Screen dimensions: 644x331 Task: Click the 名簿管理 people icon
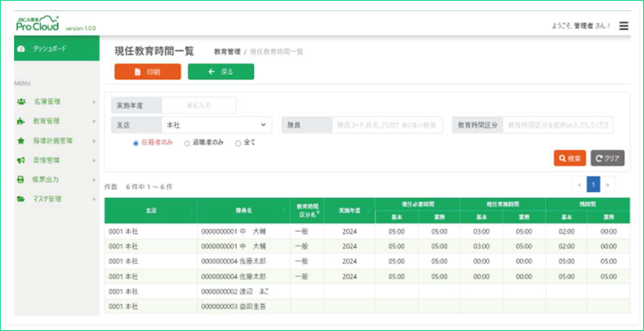21,102
